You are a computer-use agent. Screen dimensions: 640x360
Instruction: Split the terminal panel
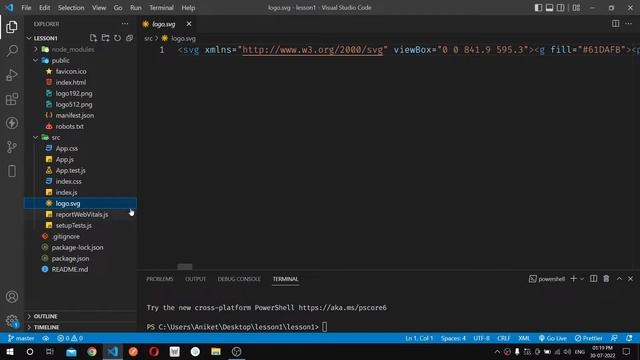tap(593, 279)
